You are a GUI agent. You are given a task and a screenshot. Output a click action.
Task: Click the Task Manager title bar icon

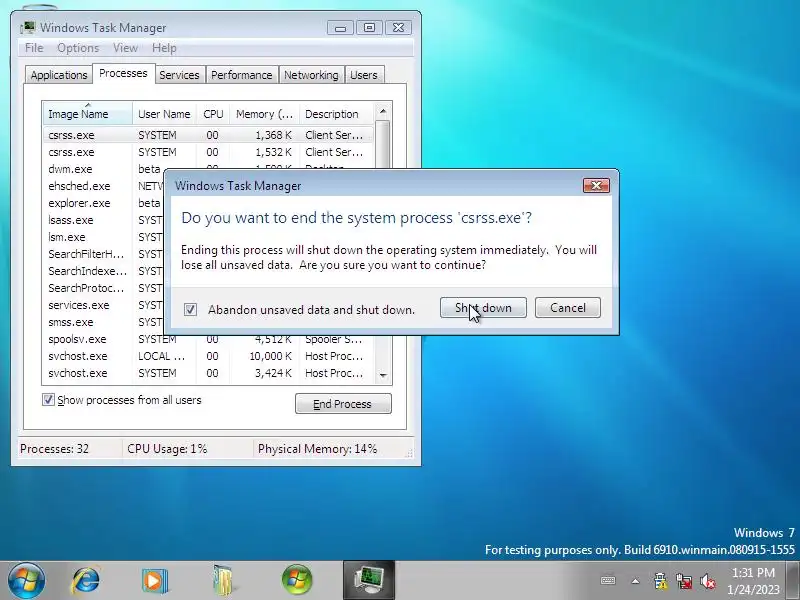pyautogui.click(x=28, y=28)
